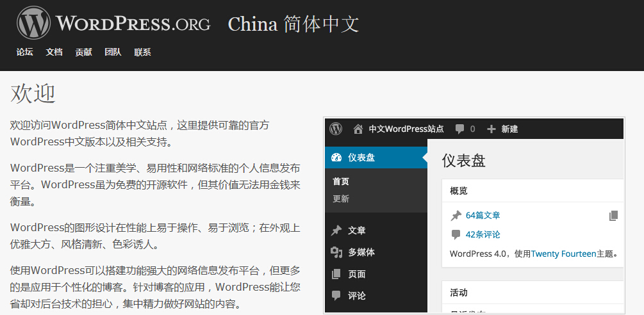Click the paragraph starting WordPress是一个注重美学
The height and width of the screenshot is (315, 644).
tap(155, 184)
